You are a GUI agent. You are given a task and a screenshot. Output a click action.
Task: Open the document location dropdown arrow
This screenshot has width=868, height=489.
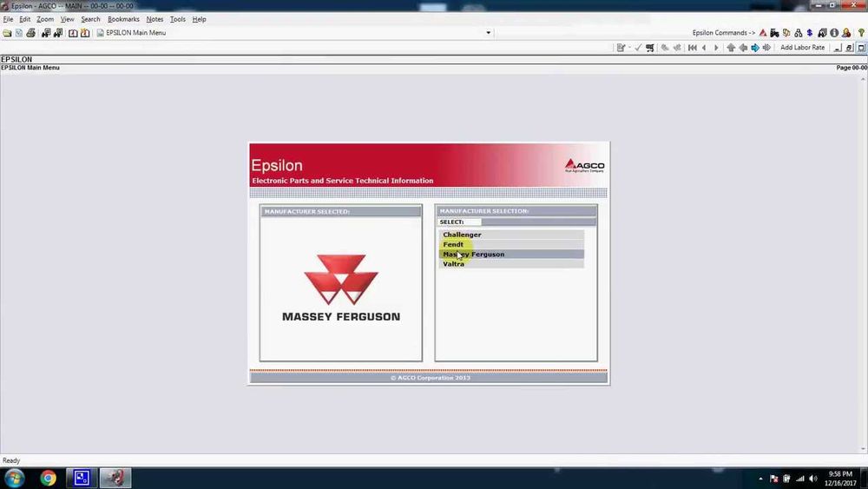(488, 33)
